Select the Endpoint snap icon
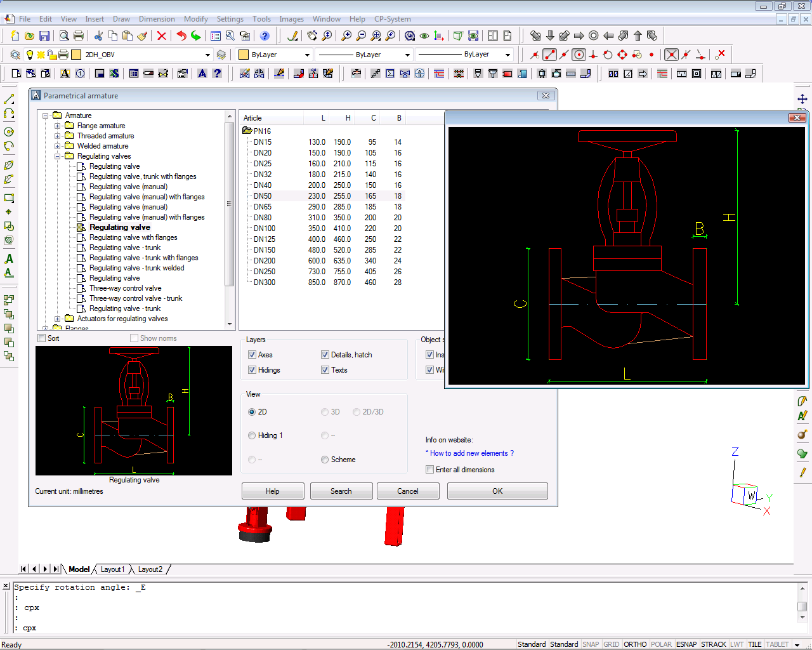The image size is (812, 650). coord(549,55)
